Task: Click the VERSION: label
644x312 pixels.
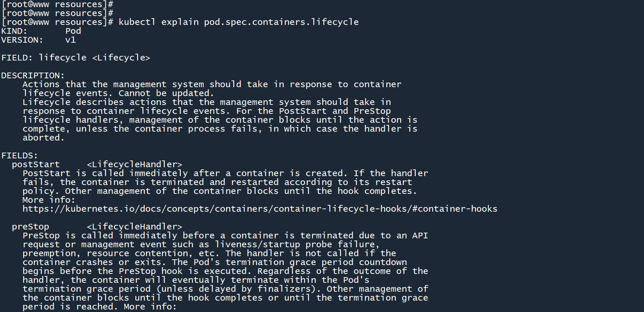Action: [22, 40]
